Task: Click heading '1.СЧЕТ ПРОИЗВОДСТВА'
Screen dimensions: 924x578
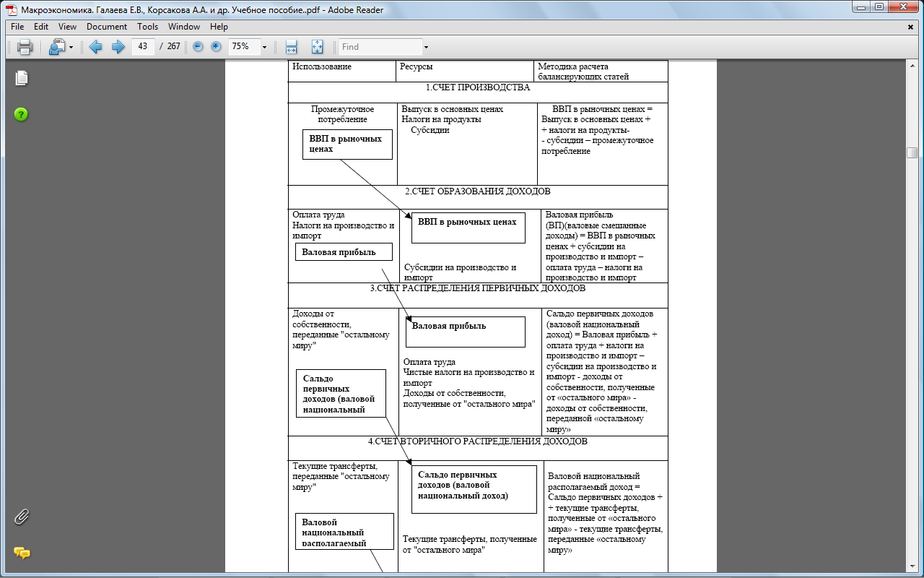Action: click(x=478, y=87)
